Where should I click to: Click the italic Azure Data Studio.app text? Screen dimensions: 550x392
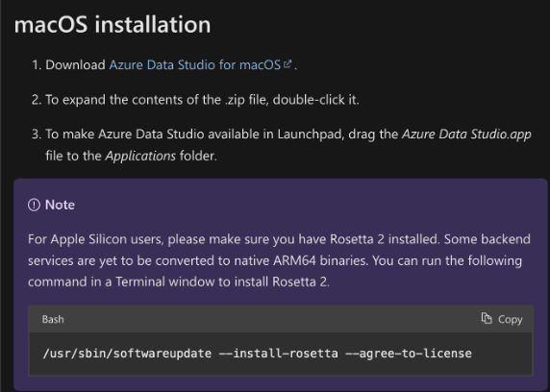[x=466, y=135]
